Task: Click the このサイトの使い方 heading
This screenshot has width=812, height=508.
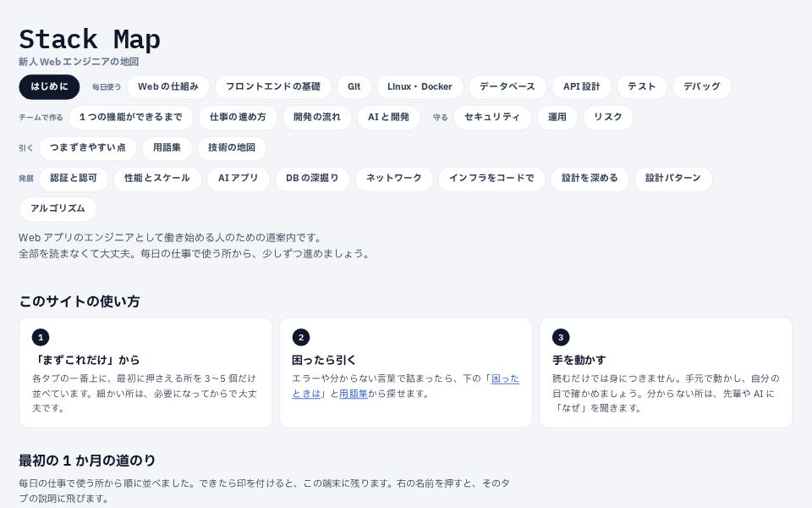Action: point(80,301)
